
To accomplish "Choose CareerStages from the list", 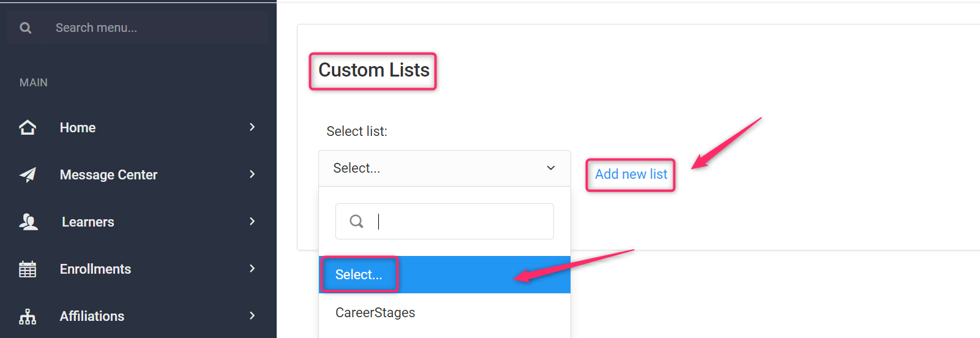I will 375,312.
